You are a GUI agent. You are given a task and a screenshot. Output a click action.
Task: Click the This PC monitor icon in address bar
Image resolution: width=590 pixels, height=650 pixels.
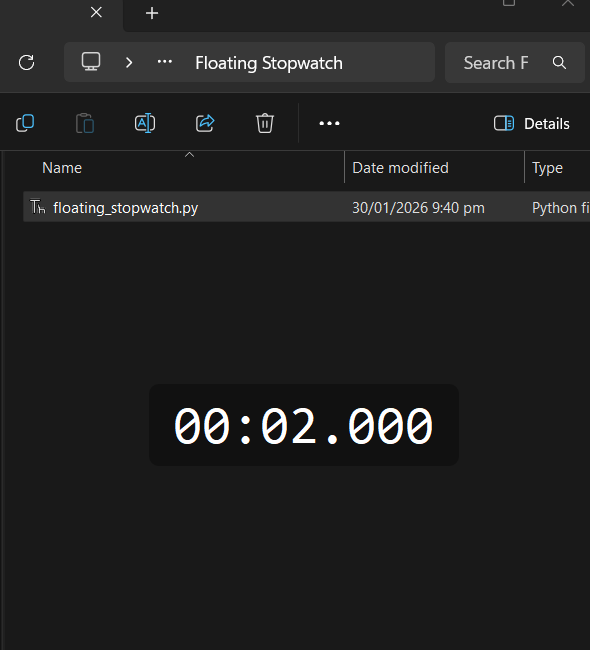91,62
